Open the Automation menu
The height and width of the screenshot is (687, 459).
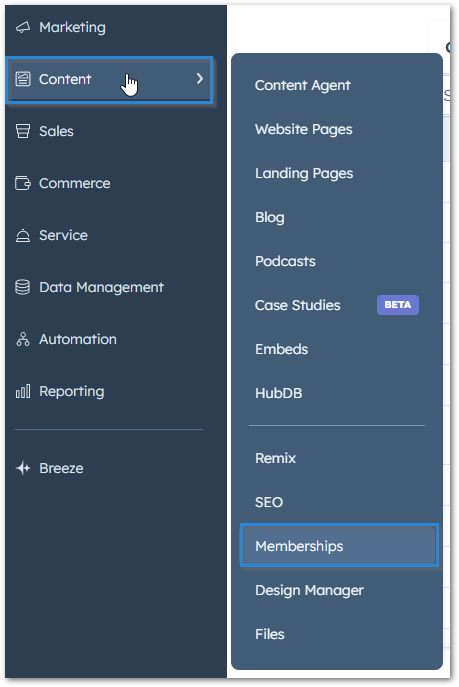tap(78, 339)
